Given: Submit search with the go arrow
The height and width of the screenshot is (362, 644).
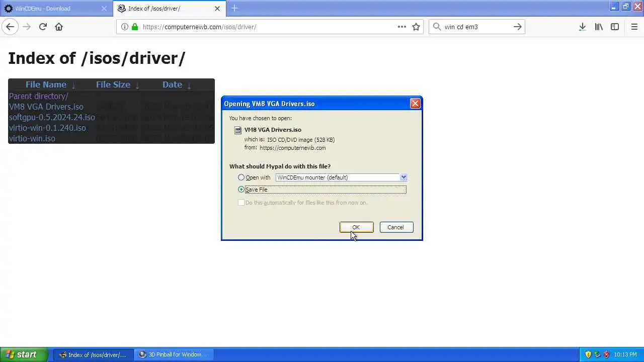Looking at the screenshot, I should (x=517, y=27).
